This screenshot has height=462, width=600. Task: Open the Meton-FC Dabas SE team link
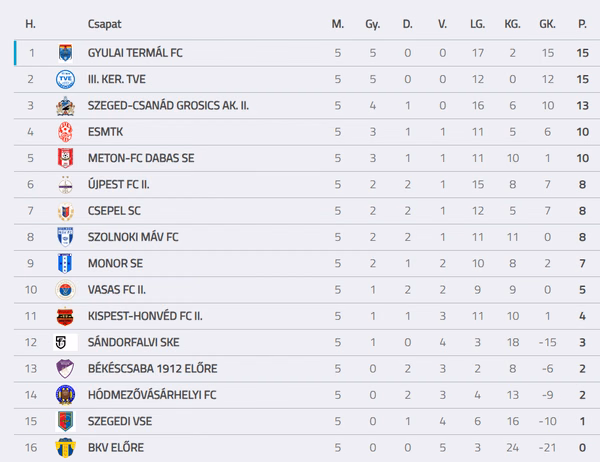(141, 158)
